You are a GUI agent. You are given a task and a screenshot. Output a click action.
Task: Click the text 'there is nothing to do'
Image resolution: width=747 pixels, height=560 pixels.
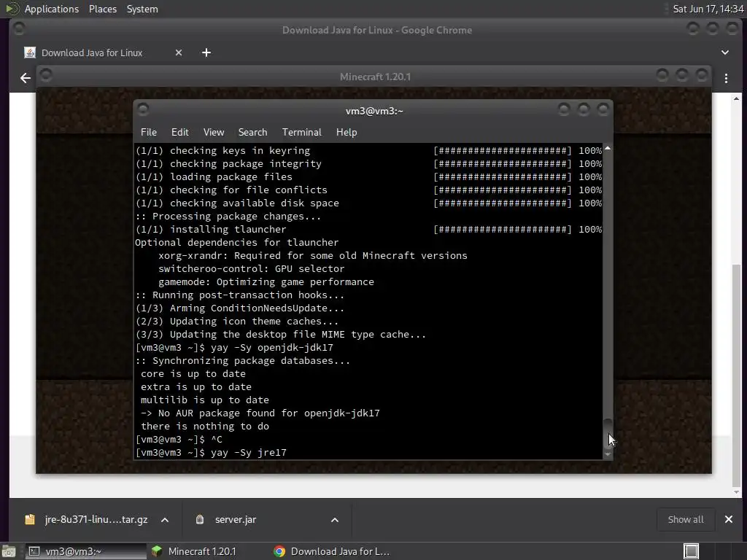205,426
